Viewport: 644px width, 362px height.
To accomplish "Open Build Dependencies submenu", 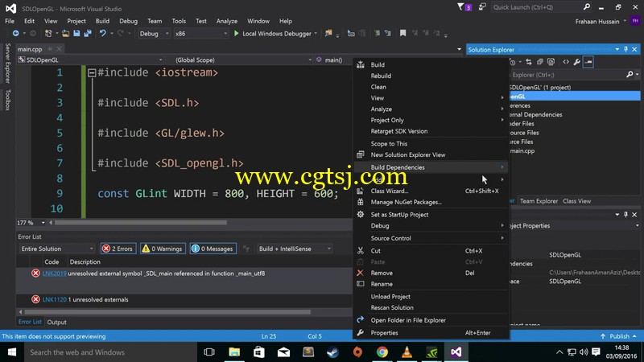I will pos(431,167).
